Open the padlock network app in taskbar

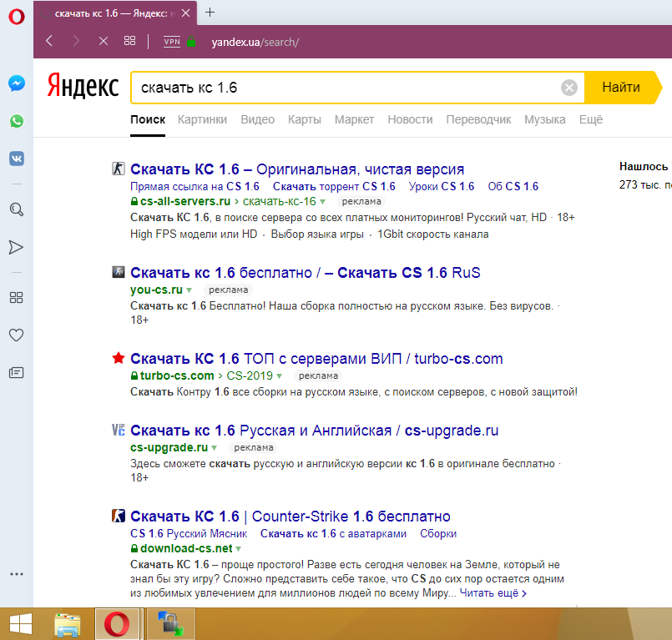pos(171,624)
